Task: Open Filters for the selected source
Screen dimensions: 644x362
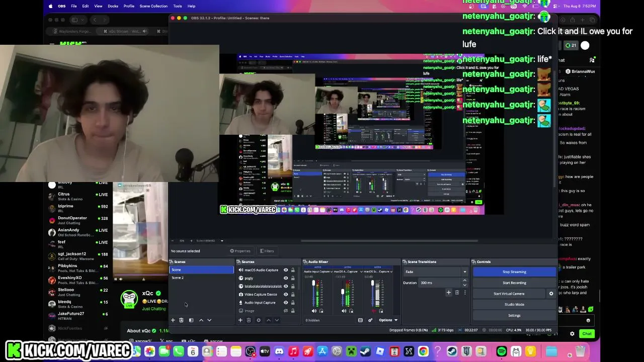Action: pos(267,251)
